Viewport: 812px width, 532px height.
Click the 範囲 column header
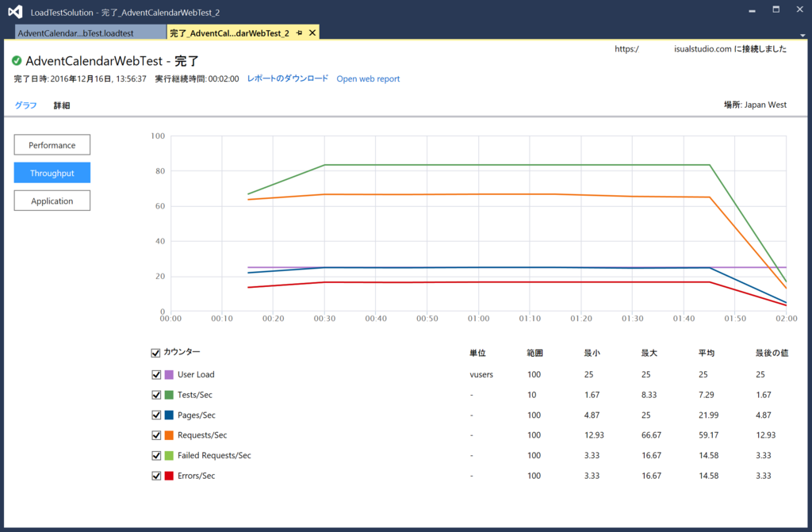pyautogui.click(x=535, y=353)
